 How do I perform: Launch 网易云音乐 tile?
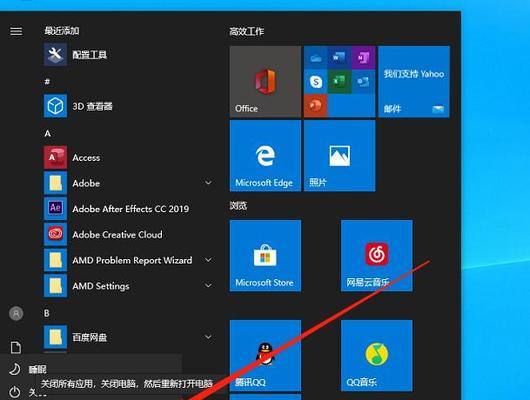point(377,255)
